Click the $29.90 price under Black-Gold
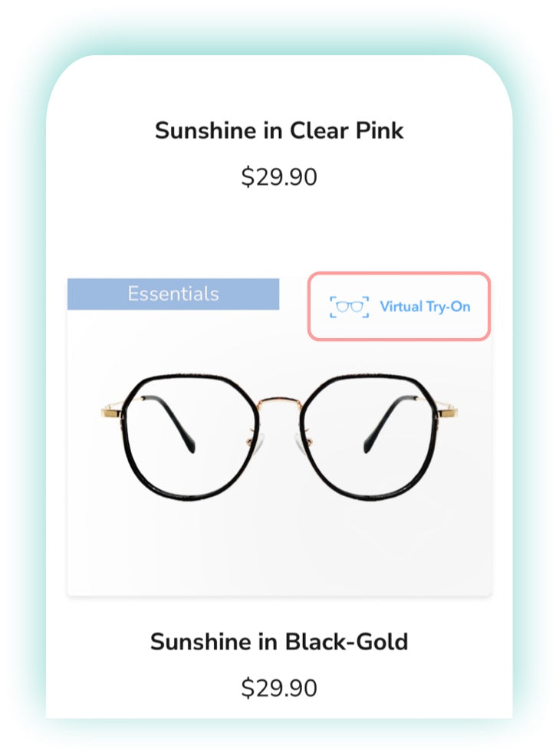The image size is (559, 756). [279, 688]
